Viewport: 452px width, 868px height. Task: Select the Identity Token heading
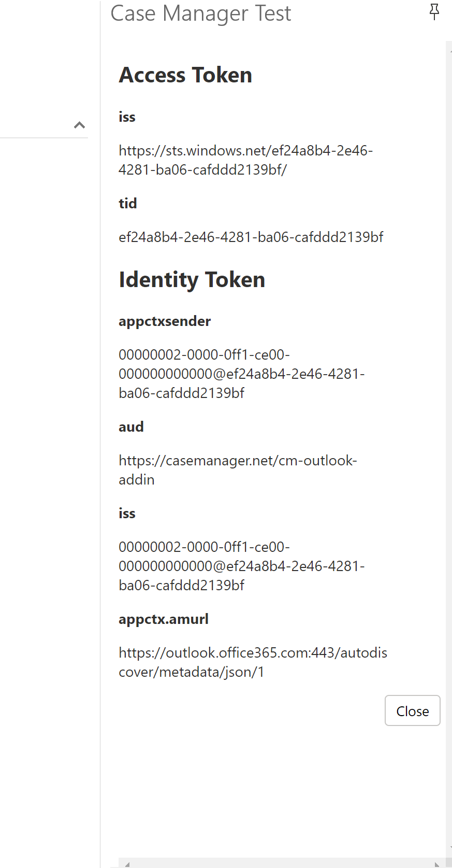(192, 280)
